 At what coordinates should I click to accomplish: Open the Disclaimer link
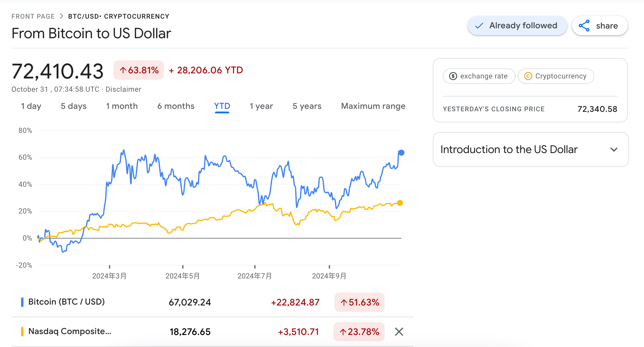[x=123, y=89]
